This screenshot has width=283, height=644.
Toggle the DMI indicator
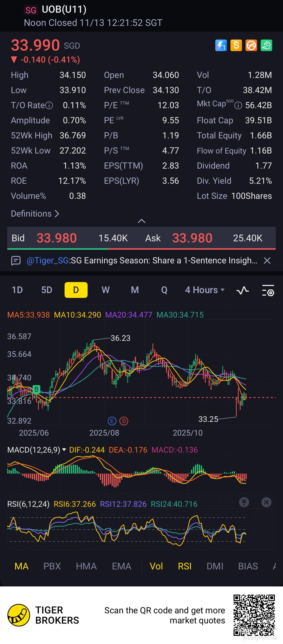[x=215, y=566]
